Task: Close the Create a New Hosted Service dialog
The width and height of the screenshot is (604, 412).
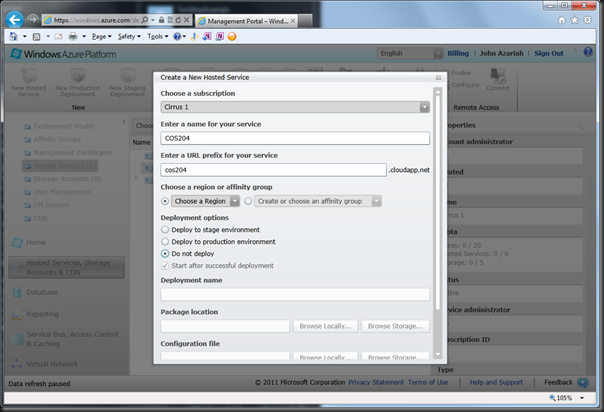Action: coord(438,77)
